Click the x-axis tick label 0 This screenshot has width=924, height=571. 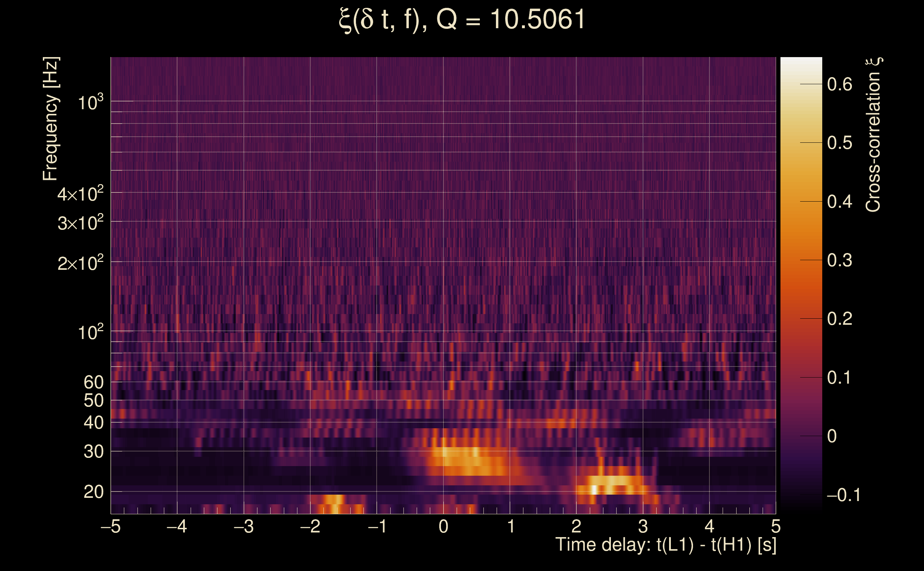pos(443,526)
